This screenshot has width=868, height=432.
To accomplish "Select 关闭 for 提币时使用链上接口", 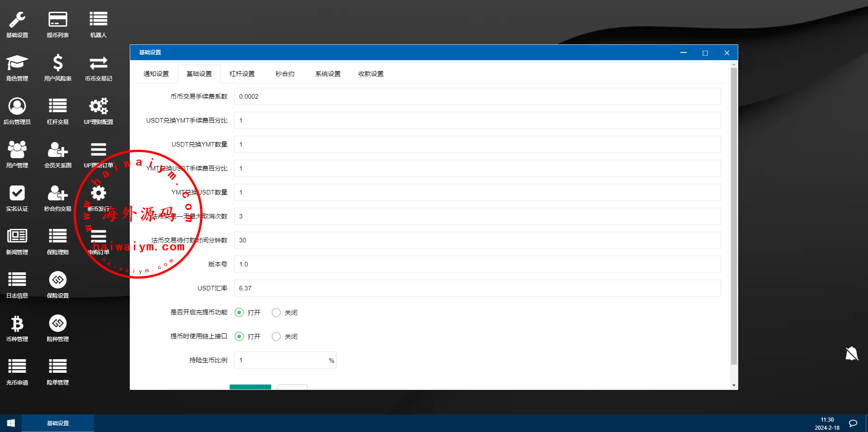I will click(276, 337).
